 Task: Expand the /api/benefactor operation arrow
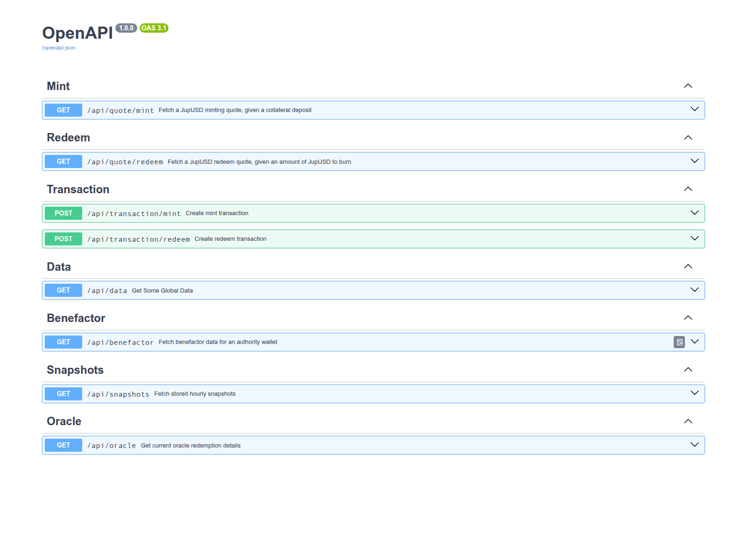(695, 342)
